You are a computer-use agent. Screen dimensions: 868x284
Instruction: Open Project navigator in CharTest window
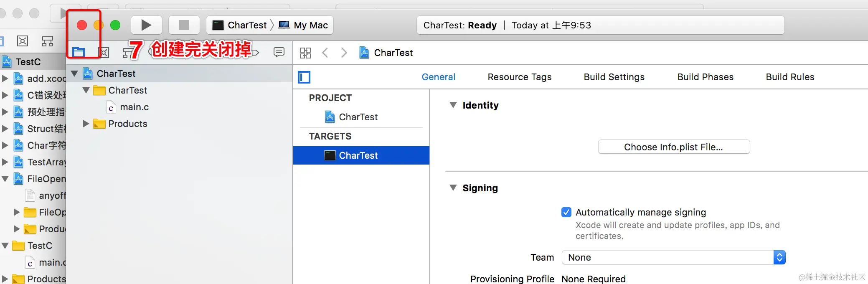(79, 52)
